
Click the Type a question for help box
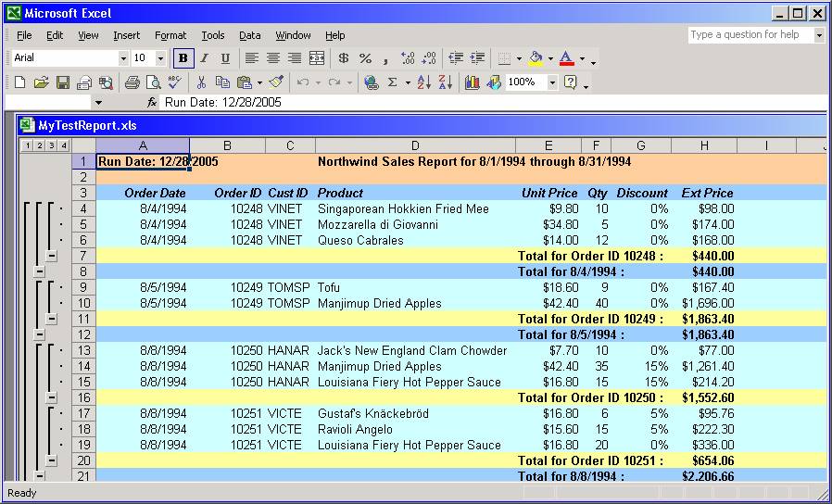point(750,35)
